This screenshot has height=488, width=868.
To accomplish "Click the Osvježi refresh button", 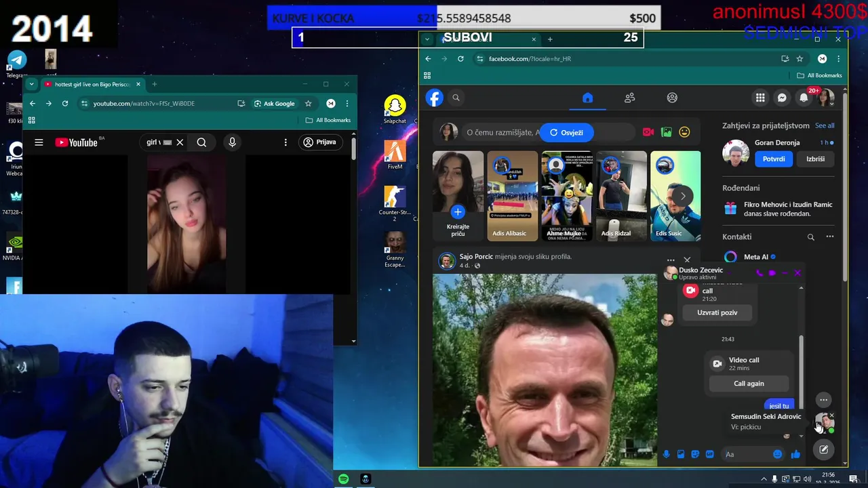I will [566, 132].
